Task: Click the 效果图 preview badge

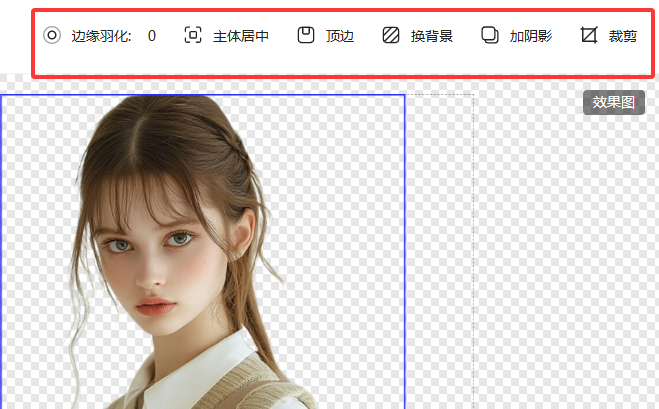Action: click(x=613, y=102)
